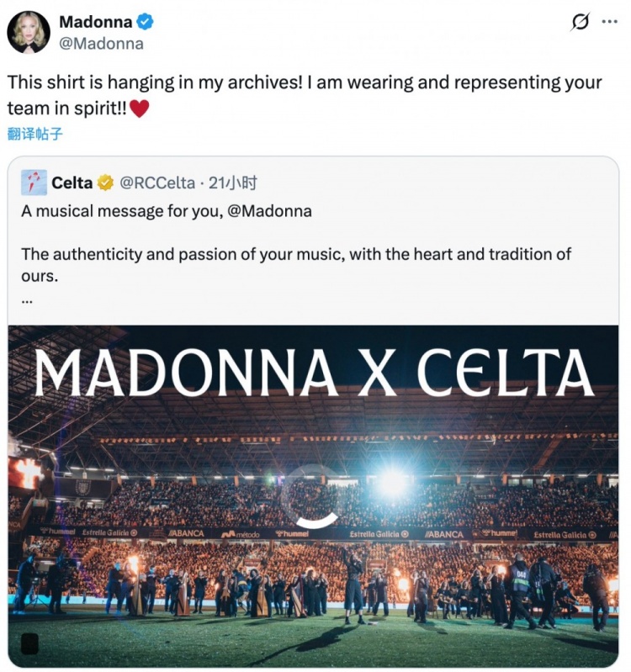Click the Celta display name
631x672 pixels.
[x=72, y=183]
